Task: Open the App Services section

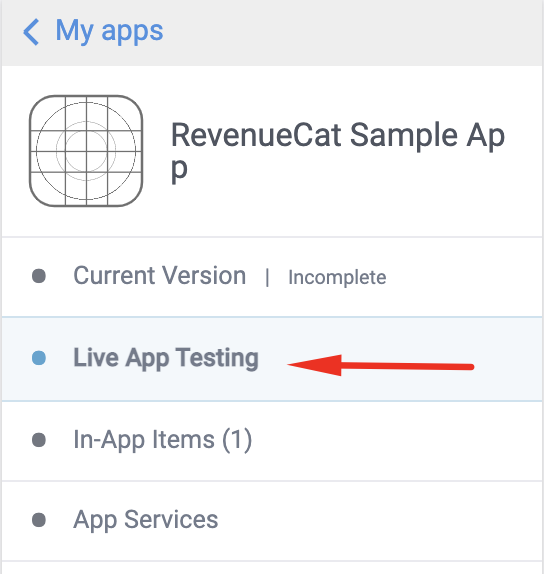Action: (146, 520)
